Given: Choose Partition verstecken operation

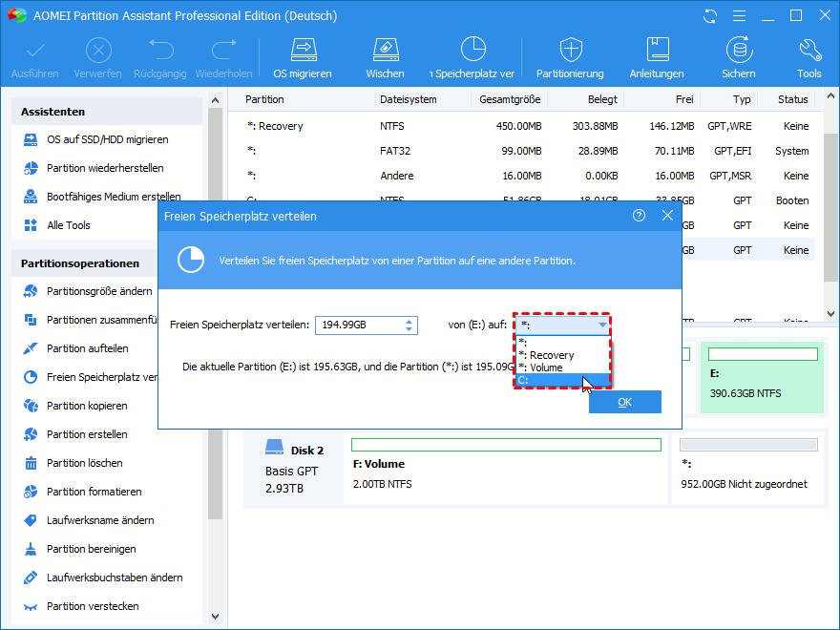Looking at the screenshot, I should pos(81,606).
